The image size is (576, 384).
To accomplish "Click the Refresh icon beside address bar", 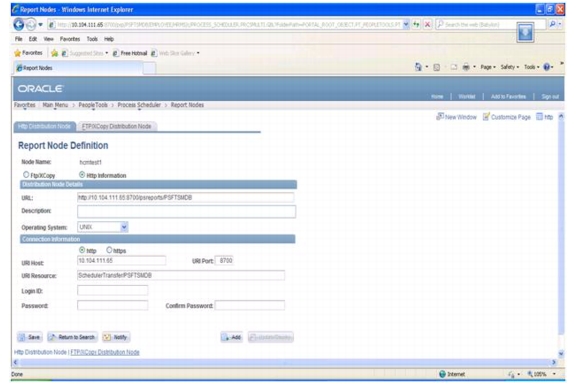I will [416, 25].
